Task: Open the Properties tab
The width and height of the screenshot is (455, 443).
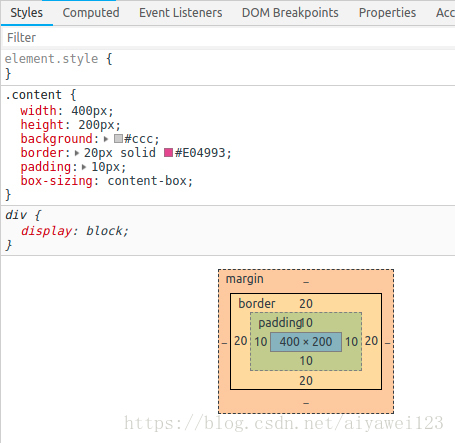Action: click(387, 13)
